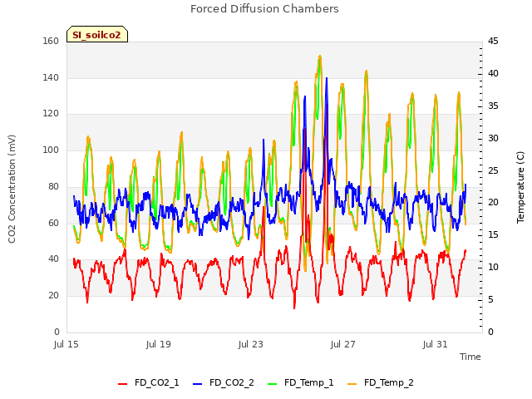Click the Forced Diffusion Chambers title

coord(264,9)
